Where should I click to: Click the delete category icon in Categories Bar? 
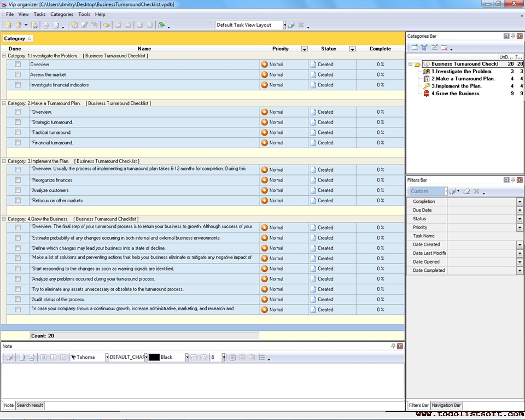click(445, 48)
